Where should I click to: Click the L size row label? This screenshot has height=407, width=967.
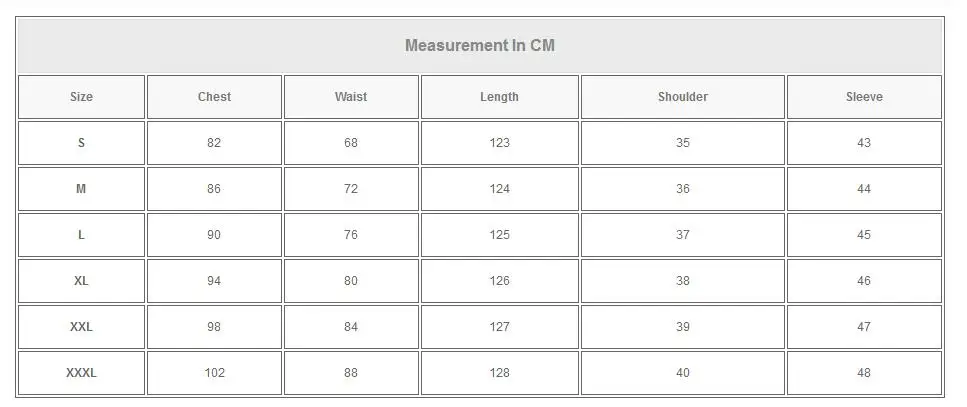click(81, 235)
